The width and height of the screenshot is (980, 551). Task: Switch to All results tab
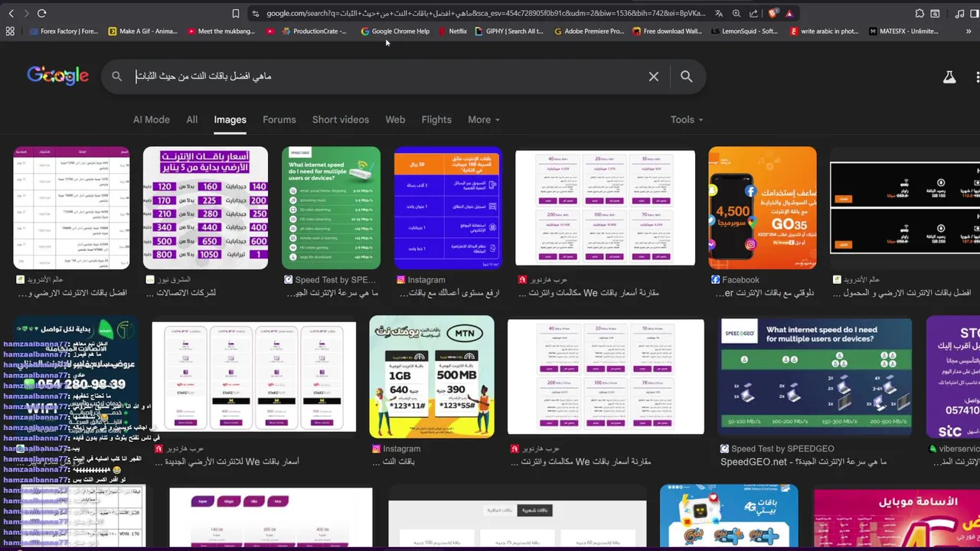click(x=191, y=119)
